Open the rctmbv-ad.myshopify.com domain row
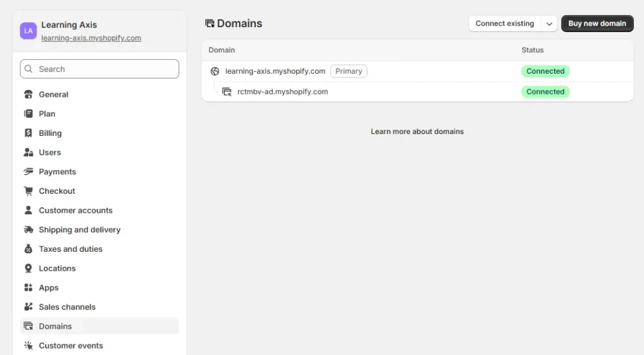The height and width of the screenshot is (355, 644). (x=418, y=92)
